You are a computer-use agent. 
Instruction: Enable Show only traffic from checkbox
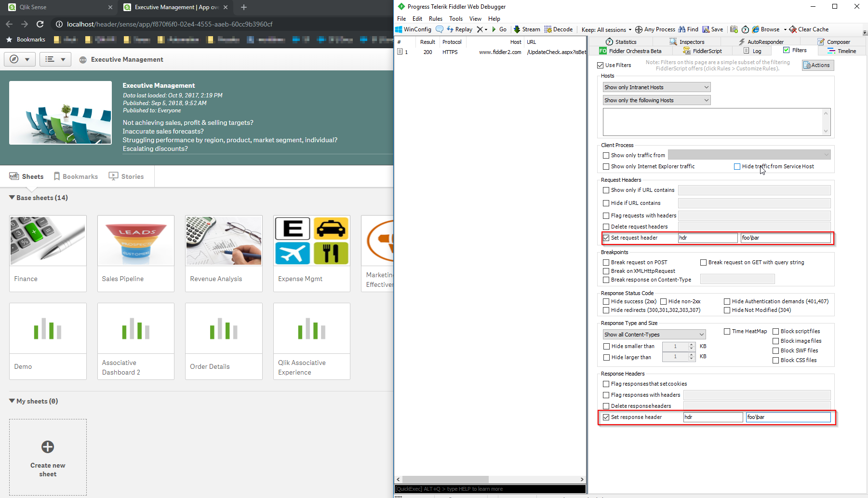606,155
